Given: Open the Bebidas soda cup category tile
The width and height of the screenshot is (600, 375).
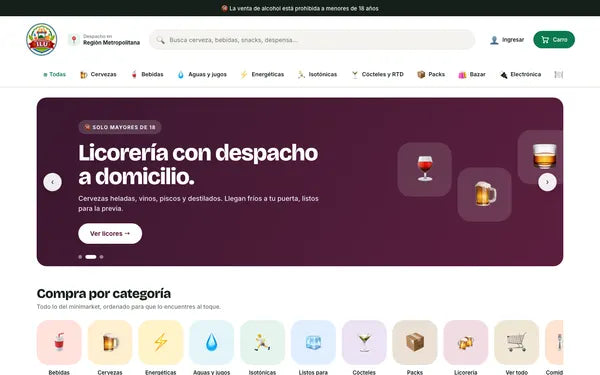Looking at the screenshot, I should [x=59, y=342].
